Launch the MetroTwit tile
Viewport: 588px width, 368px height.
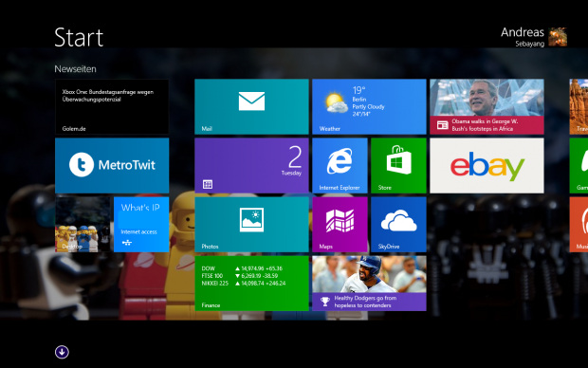[112, 165]
